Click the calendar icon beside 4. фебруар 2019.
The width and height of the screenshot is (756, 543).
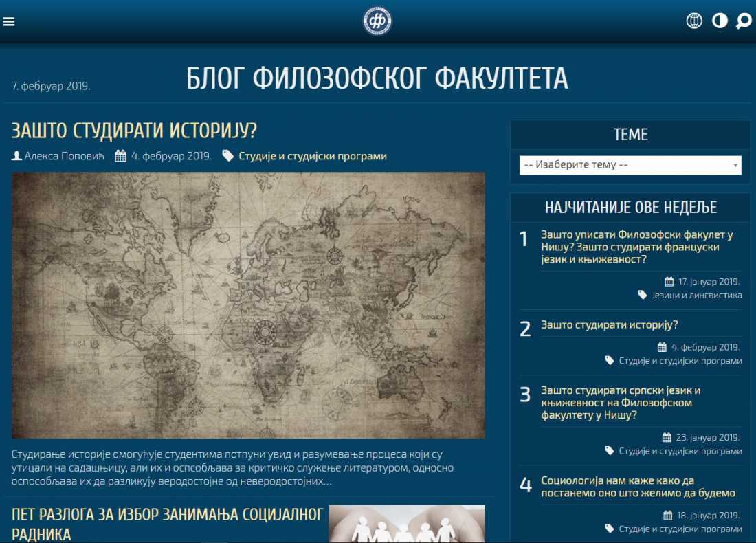coord(120,156)
